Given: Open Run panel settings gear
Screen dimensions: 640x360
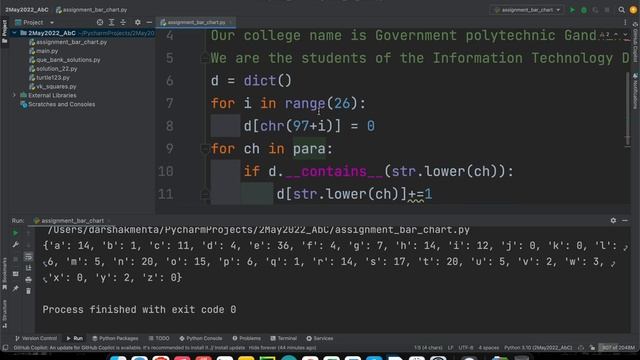Looking at the screenshot, I should click(613, 220).
